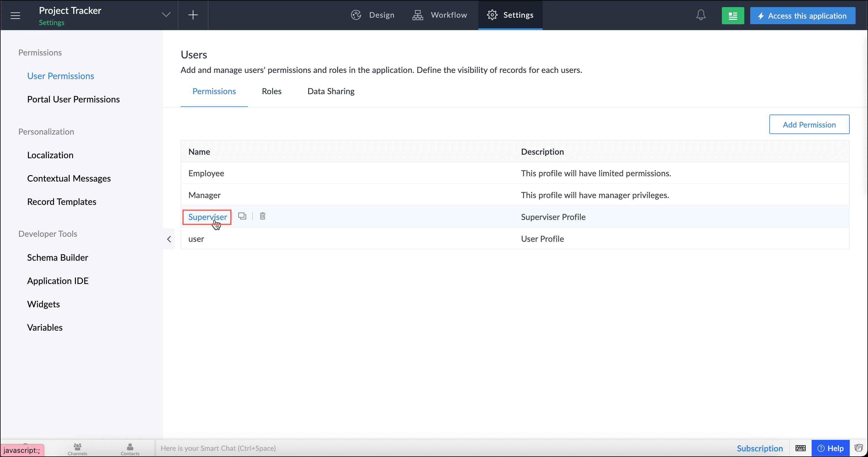Open the Data Sharing tab
The image size is (868, 457).
pos(331,91)
